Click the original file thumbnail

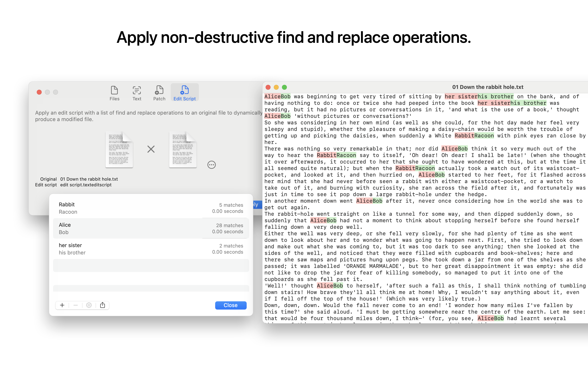pyautogui.click(x=119, y=149)
